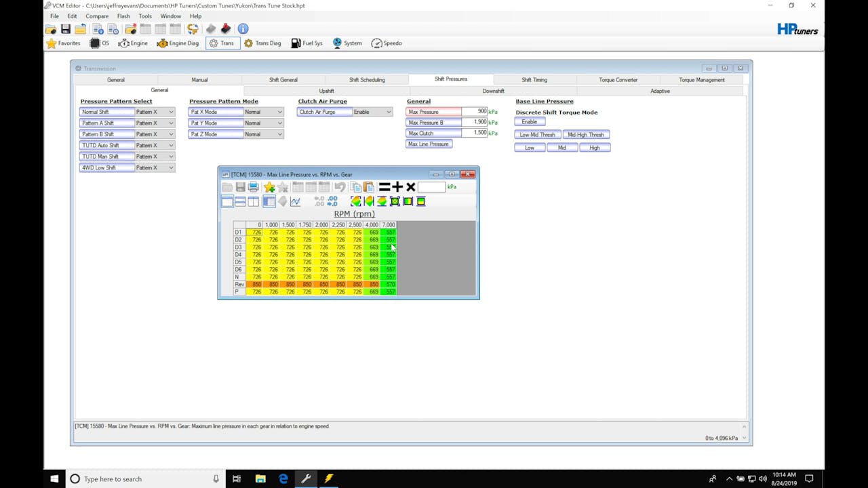
Task: Open the Flash menu
Action: [x=123, y=16]
